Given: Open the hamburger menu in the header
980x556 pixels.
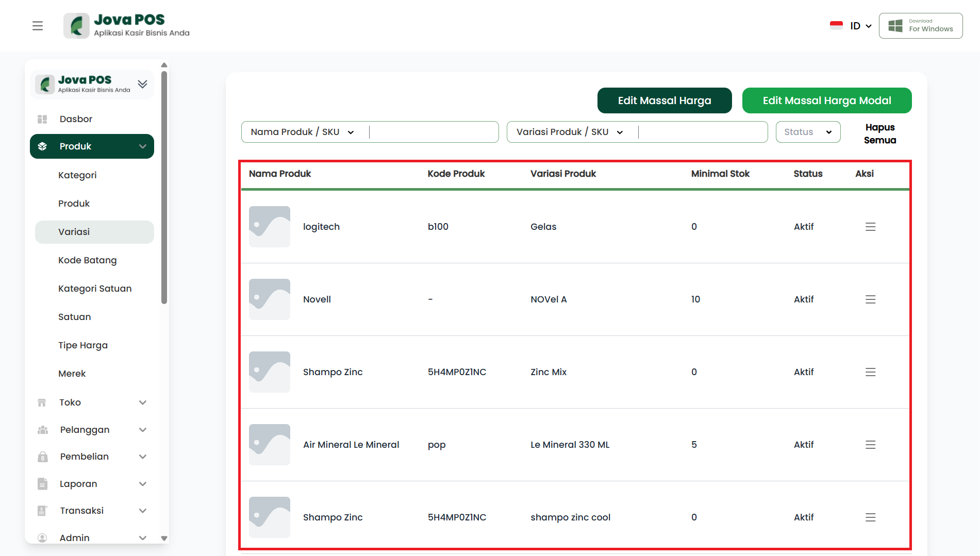Looking at the screenshot, I should 38,26.
